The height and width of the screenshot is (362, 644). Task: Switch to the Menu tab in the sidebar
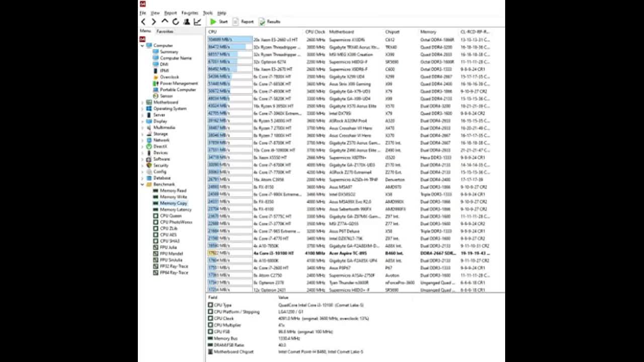pos(145,31)
